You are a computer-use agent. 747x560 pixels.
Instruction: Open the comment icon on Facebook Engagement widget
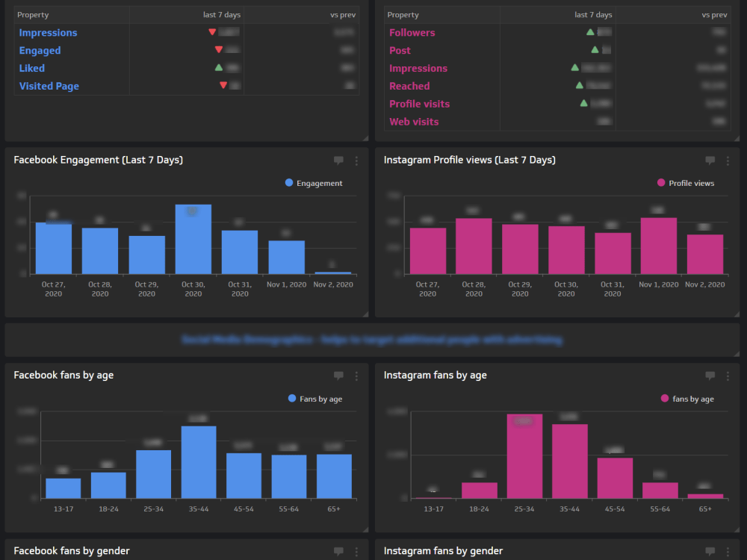pyautogui.click(x=338, y=160)
